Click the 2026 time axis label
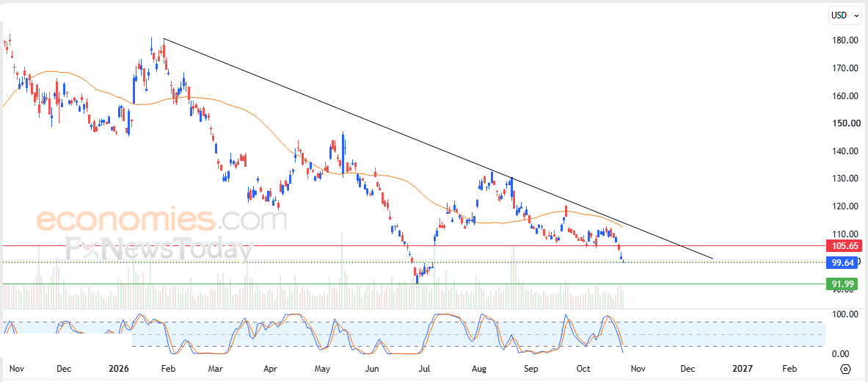 point(120,369)
